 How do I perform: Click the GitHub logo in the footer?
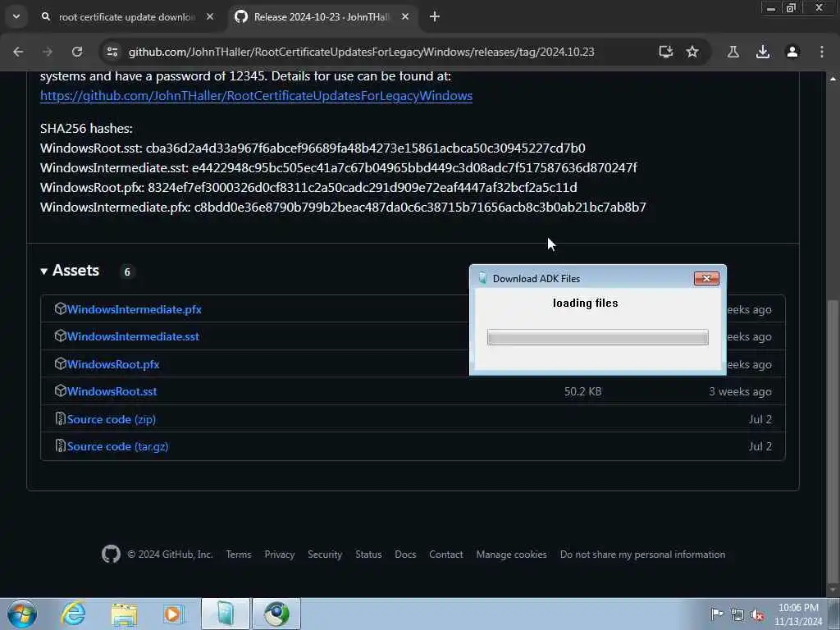click(x=111, y=555)
